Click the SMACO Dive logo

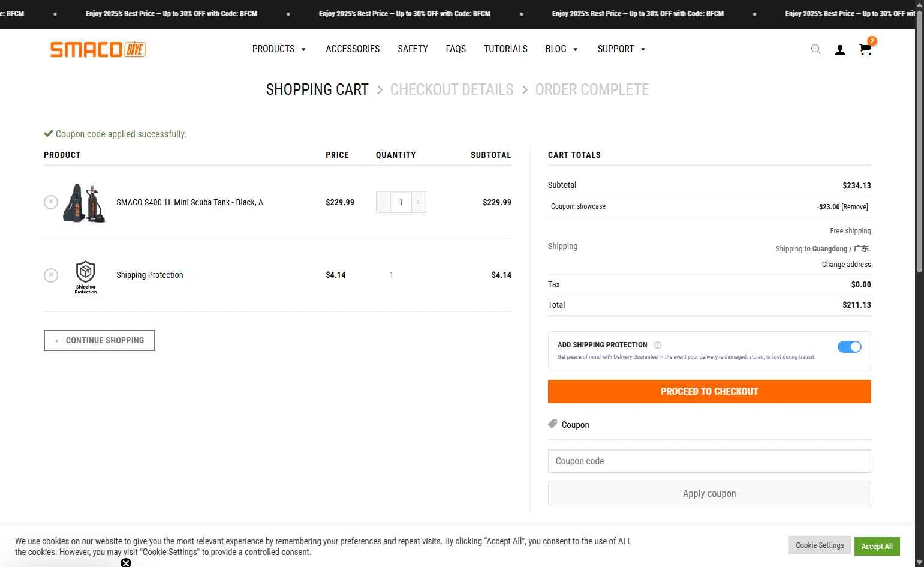pos(98,49)
